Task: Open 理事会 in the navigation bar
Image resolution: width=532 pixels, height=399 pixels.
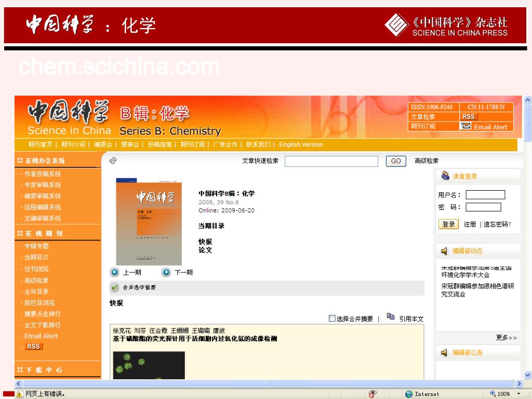Action: click(130, 144)
